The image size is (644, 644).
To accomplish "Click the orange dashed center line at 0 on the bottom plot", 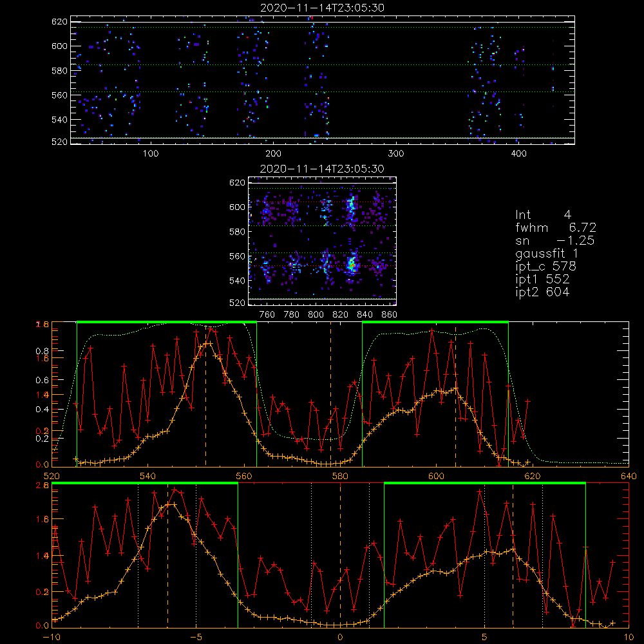I will pyautogui.click(x=340, y=555).
